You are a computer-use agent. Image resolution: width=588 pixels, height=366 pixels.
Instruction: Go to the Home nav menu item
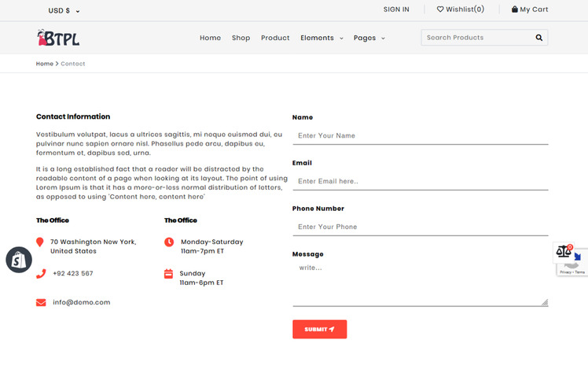point(210,38)
